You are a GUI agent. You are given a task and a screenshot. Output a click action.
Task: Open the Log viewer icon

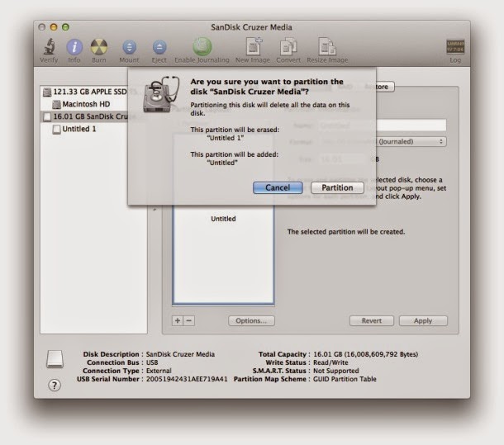[x=455, y=47]
